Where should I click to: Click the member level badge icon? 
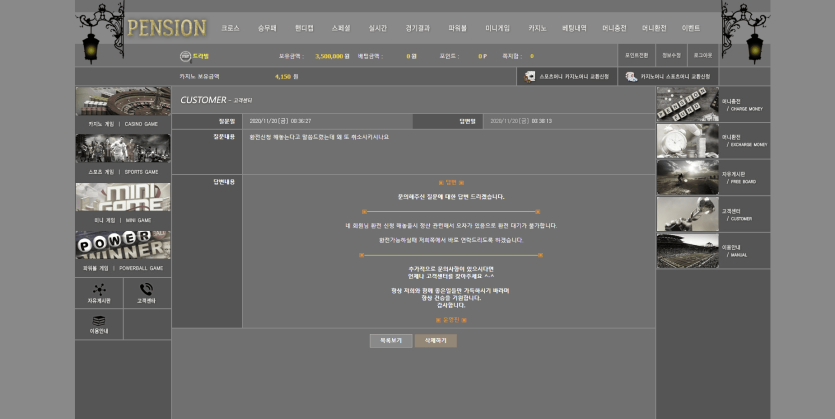[x=185, y=56]
